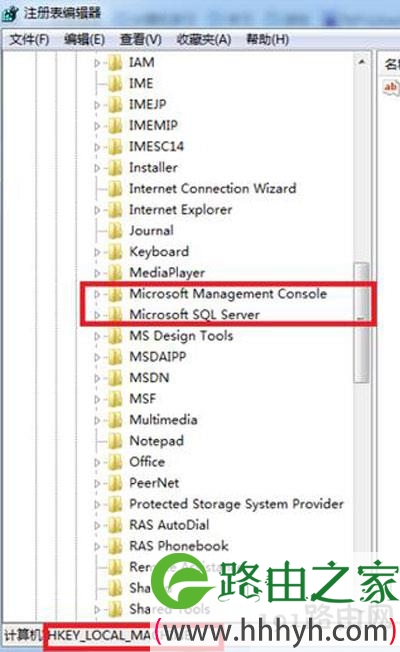Select the MSDN folder icon

115,378
